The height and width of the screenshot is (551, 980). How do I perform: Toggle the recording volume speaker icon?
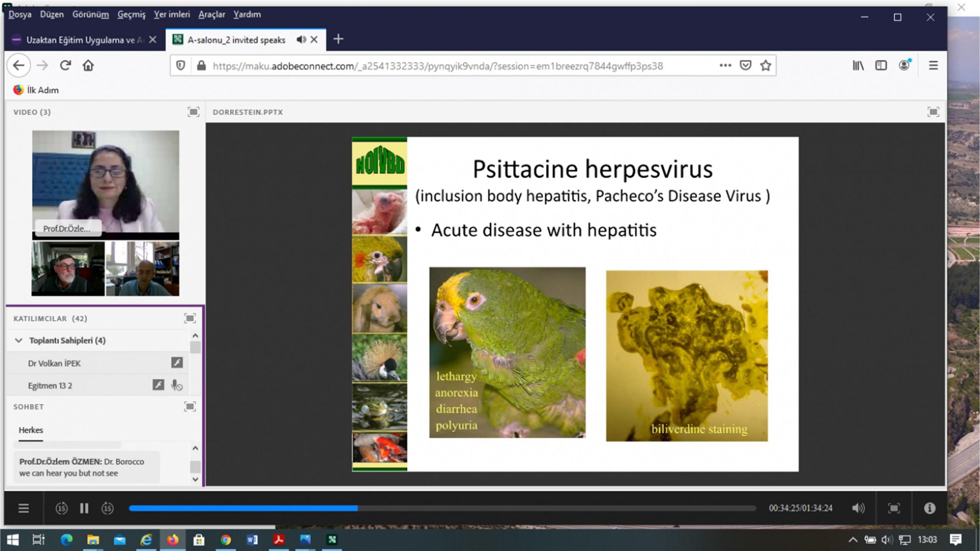pos(858,508)
